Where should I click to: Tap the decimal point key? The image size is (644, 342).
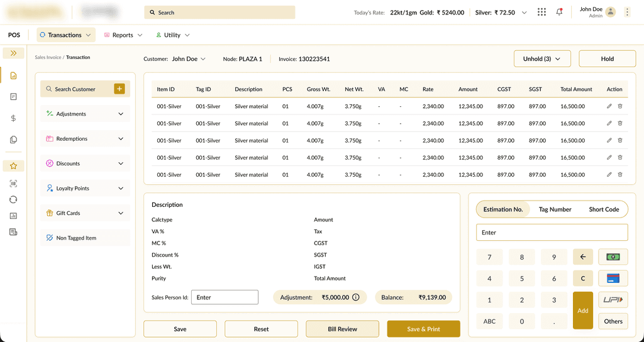[554, 321]
